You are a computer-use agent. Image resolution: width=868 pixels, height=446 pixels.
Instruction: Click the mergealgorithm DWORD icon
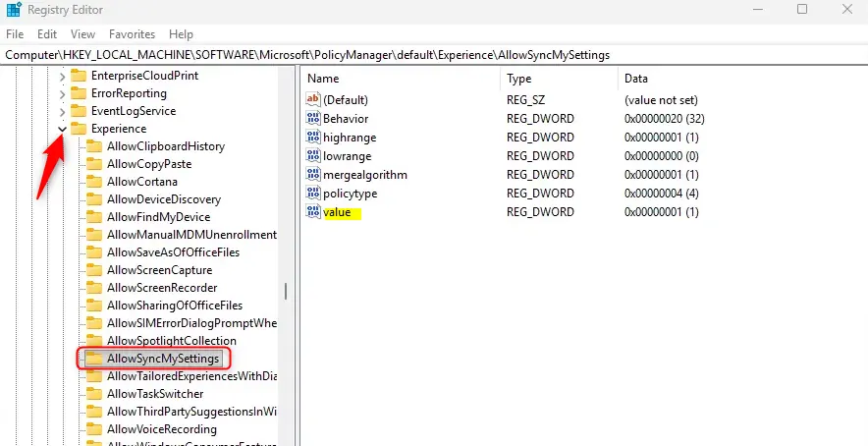click(x=313, y=175)
